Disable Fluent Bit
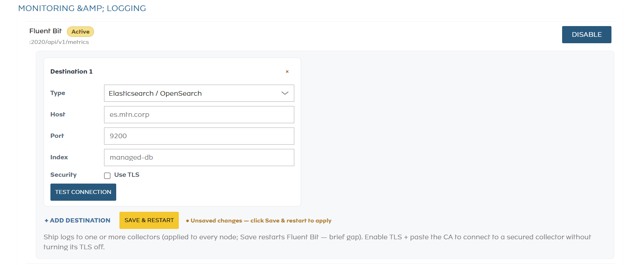 pyautogui.click(x=586, y=35)
